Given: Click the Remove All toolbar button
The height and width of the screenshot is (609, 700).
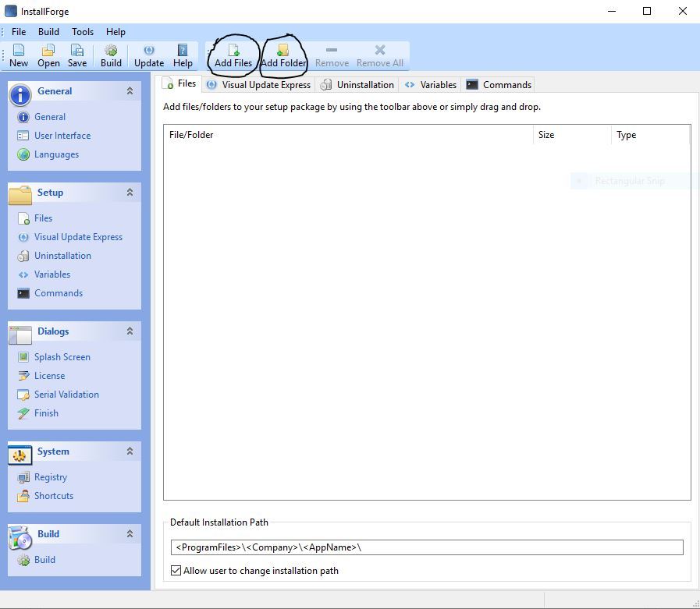Looking at the screenshot, I should point(380,56).
